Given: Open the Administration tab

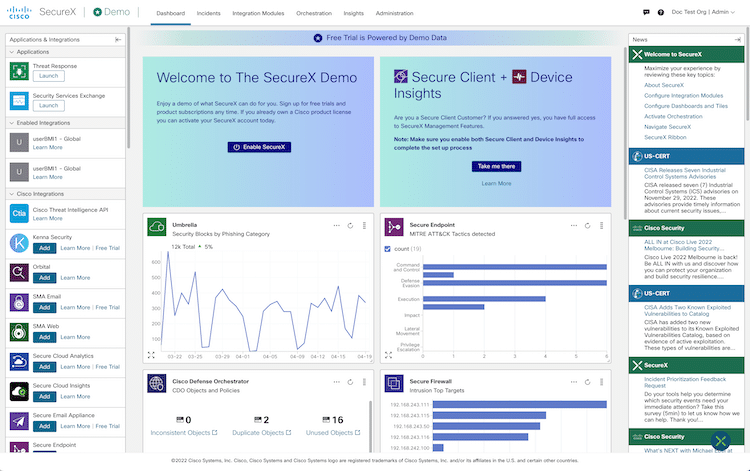Looking at the screenshot, I should click(x=395, y=13).
